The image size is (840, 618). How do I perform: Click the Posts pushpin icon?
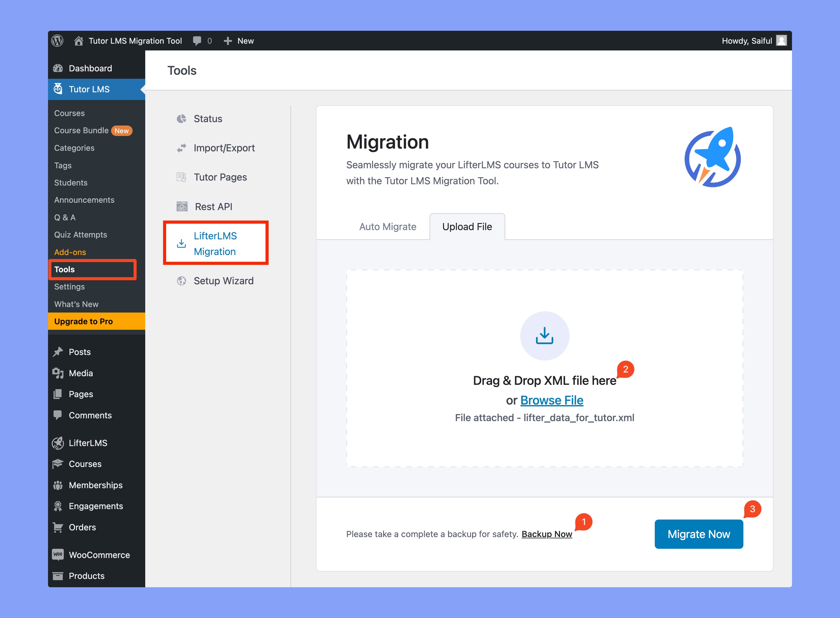[58, 352]
